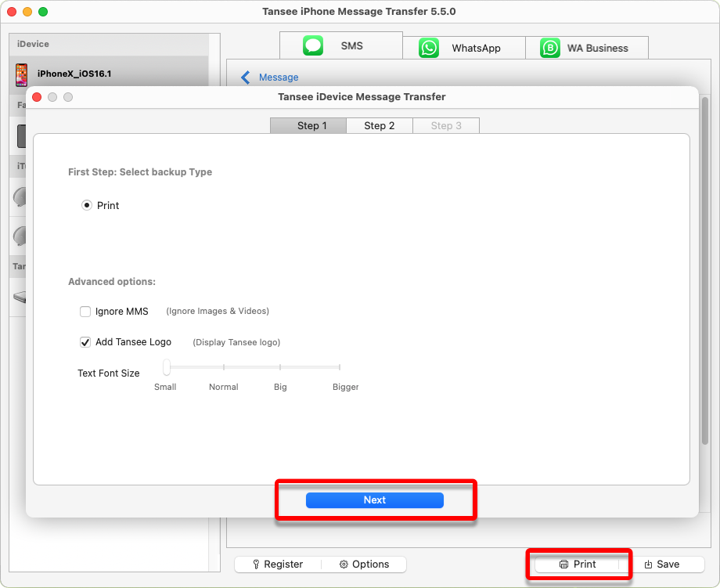Viewport: 720px width, 588px height.
Task: Click the Big label under font slider
Action: 280,387
